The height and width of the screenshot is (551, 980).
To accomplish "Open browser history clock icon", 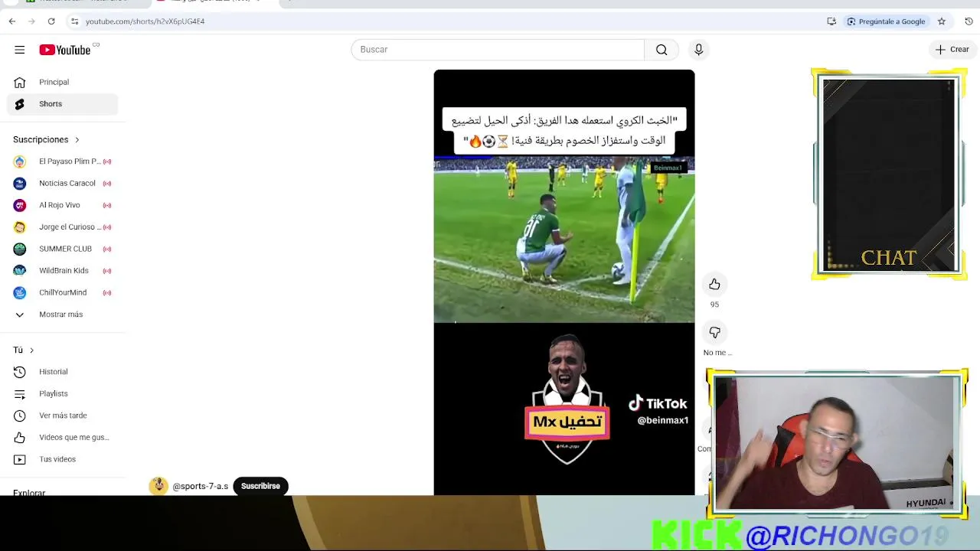I will coord(969,21).
